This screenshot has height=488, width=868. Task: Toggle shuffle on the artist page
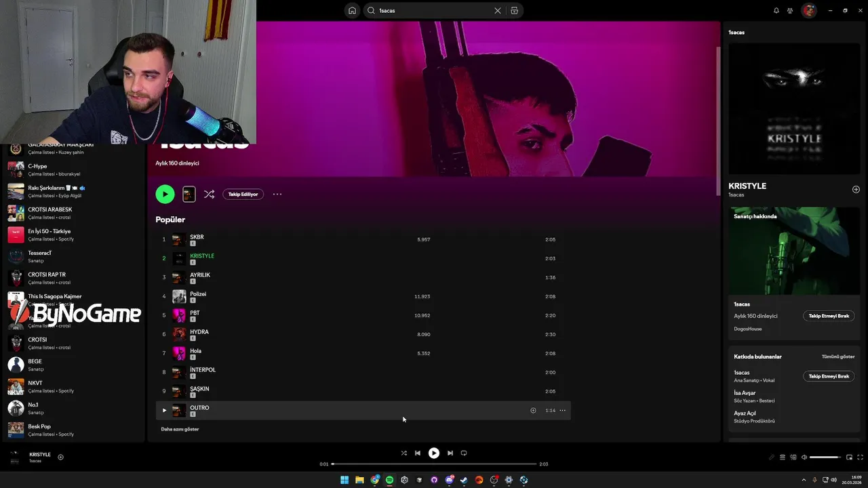(x=209, y=194)
